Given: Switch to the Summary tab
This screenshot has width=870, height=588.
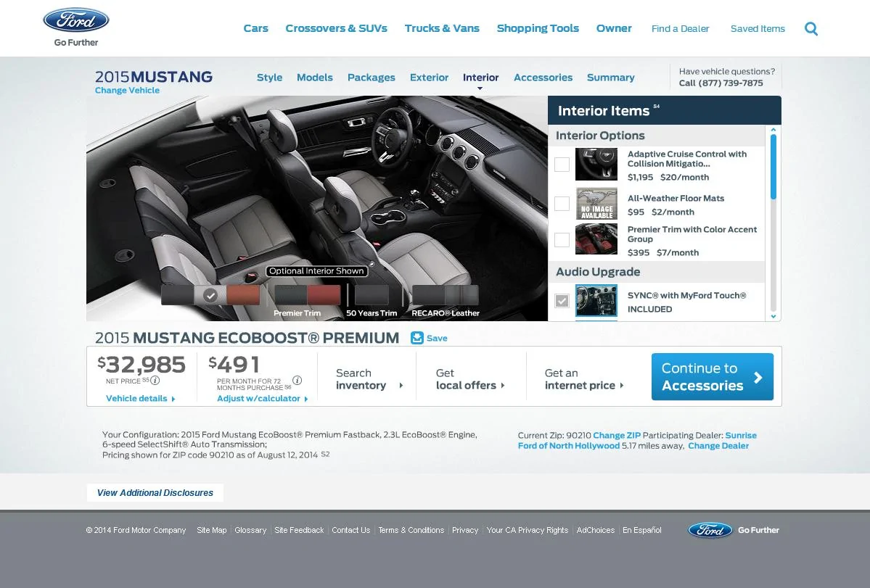Looking at the screenshot, I should pos(610,78).
